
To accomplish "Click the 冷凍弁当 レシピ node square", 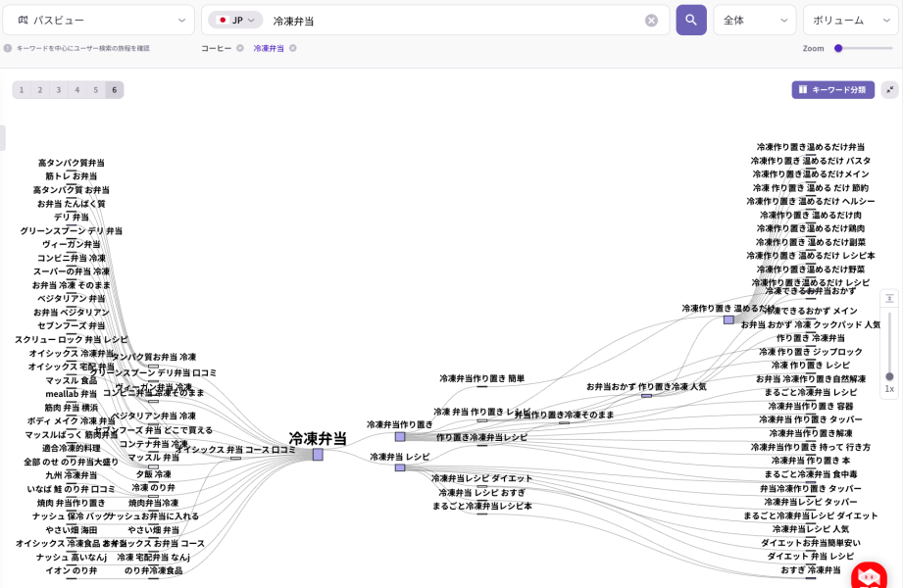I will [400, 468].
